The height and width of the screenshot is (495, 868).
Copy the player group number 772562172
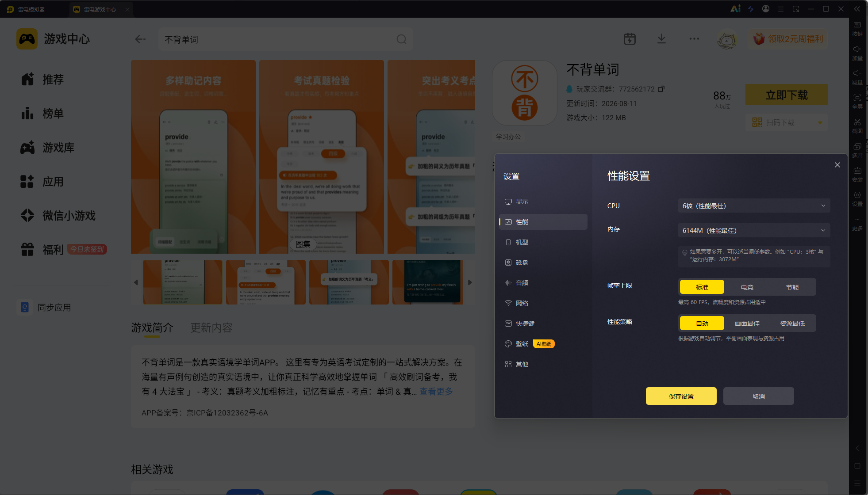tap(661, 89)
